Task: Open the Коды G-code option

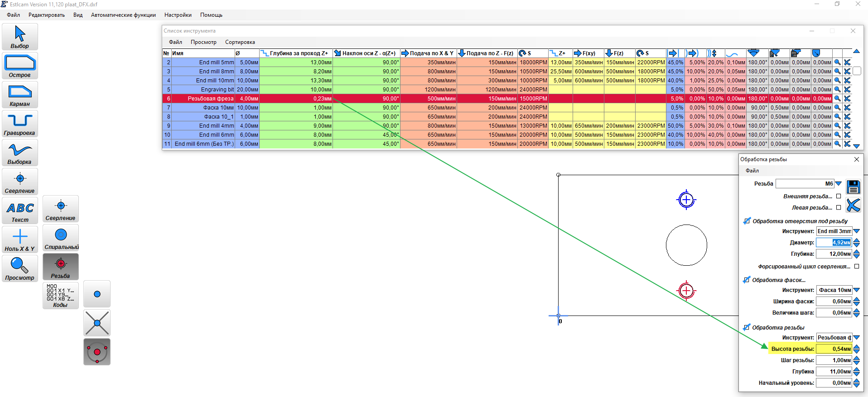Action: [x=61, y=296]
